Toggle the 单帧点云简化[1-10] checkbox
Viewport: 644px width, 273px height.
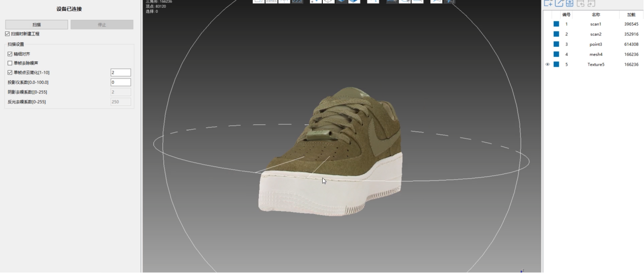[x=10, y=73]
